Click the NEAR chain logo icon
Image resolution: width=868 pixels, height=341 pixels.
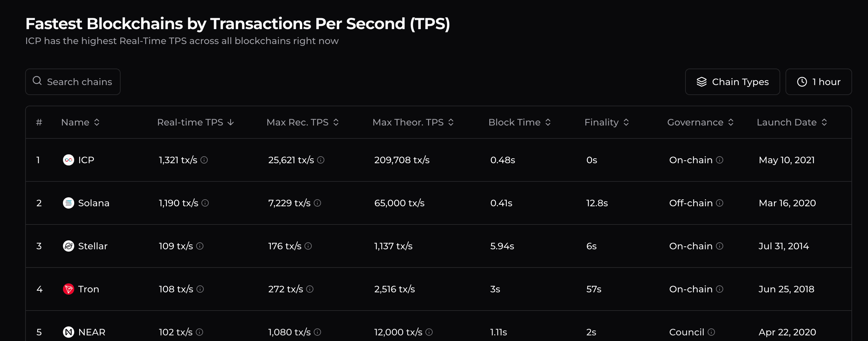coord(68,332)
